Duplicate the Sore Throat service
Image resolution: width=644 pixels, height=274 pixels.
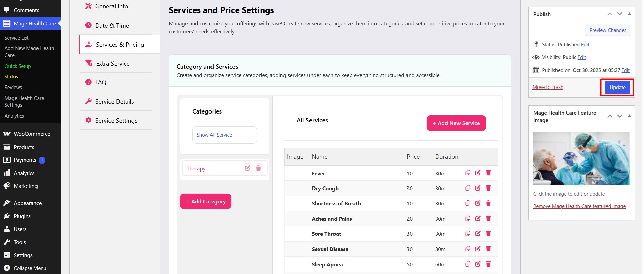tap(468, 234)
